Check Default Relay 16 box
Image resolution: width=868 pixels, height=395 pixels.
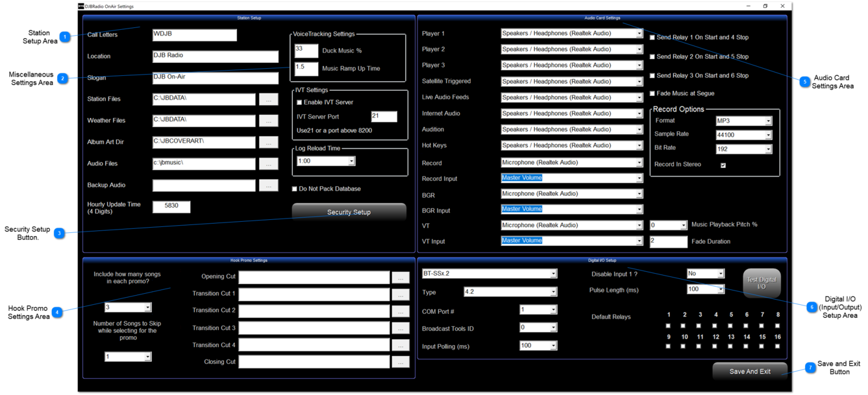778,346
